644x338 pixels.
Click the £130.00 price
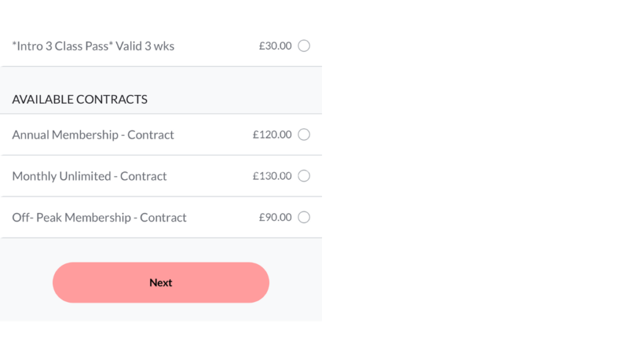point(272,176)
